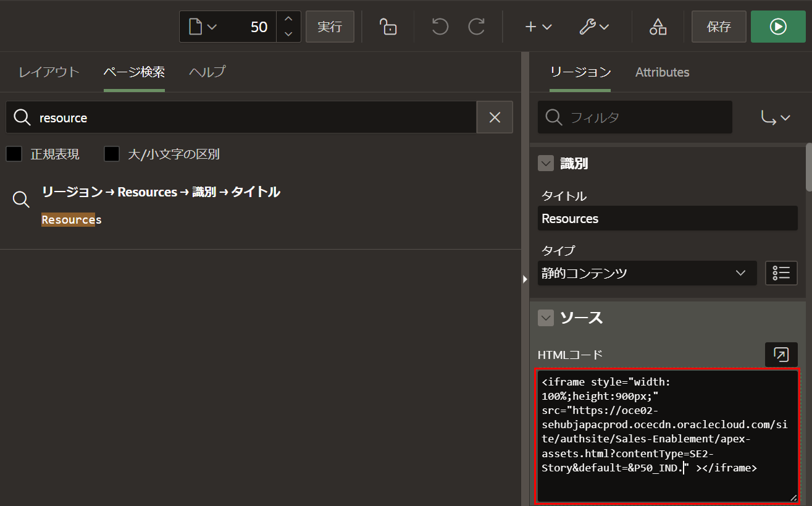
Task: Redo the last change
Action: 476,27
